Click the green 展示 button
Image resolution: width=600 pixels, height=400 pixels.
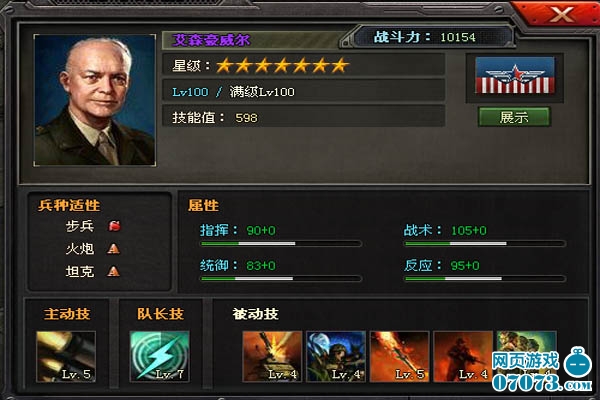point(515,117)
